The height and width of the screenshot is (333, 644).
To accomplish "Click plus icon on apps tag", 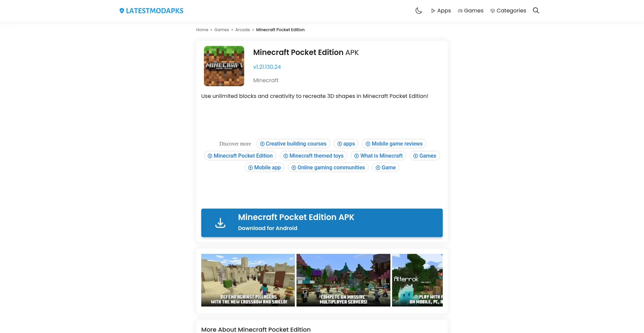I will click(x=340, y=144).
